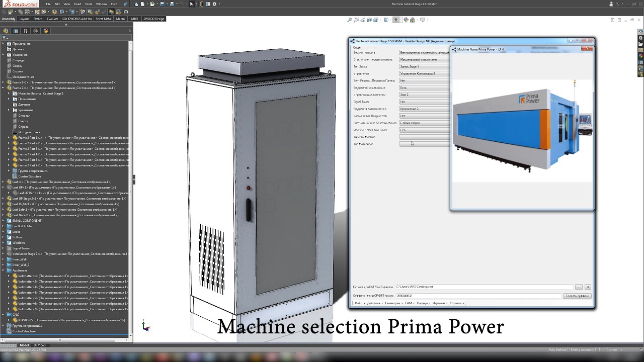The height and width of the screenshot is (362, 644).
Task: Open the Tools menu in SOLIDWORKS
Action: [89, 4]
